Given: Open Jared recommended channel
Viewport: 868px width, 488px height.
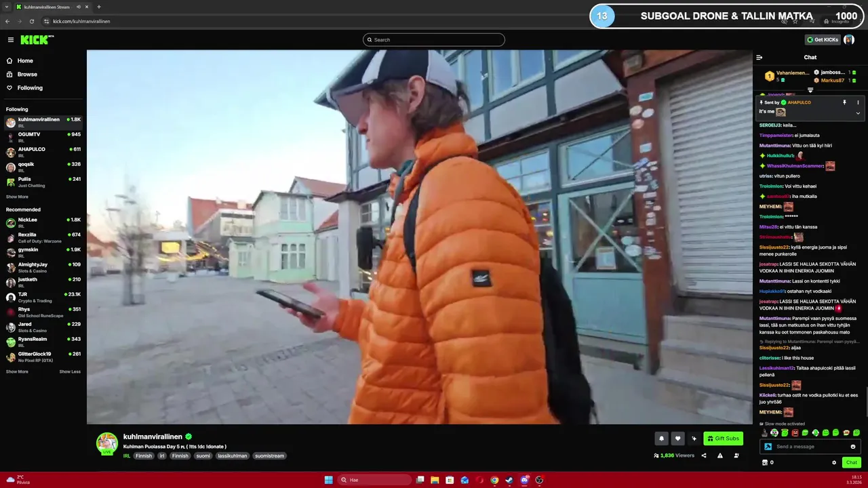Looking at the screenshot, I should [43, 327].
